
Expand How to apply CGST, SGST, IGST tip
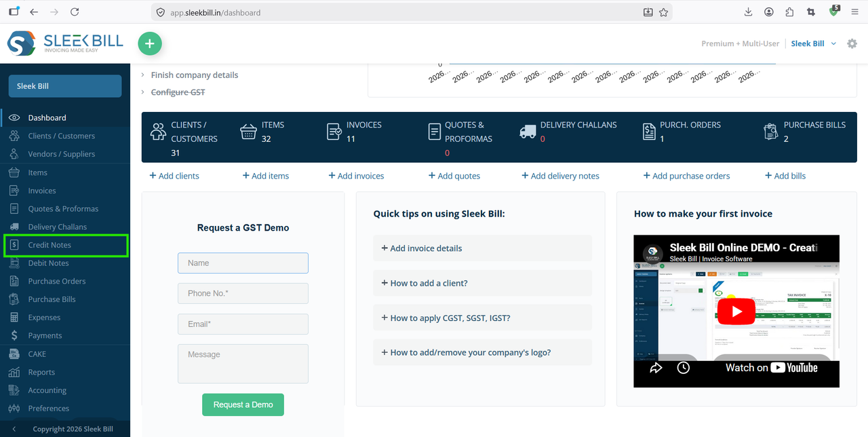pyautogui.click(x=482, y=318)
